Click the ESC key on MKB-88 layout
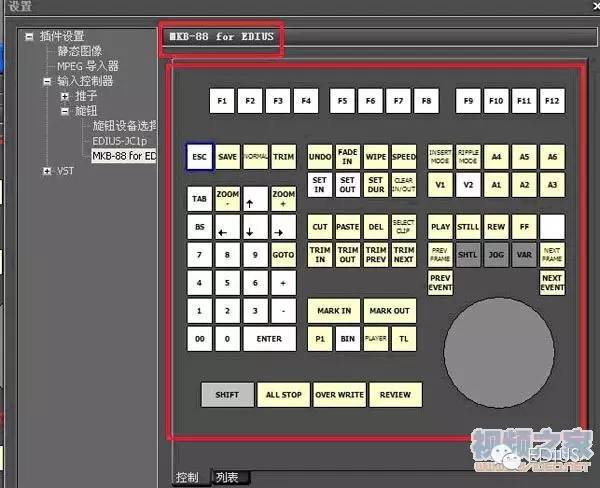The image size is (600, 488). 199,157
